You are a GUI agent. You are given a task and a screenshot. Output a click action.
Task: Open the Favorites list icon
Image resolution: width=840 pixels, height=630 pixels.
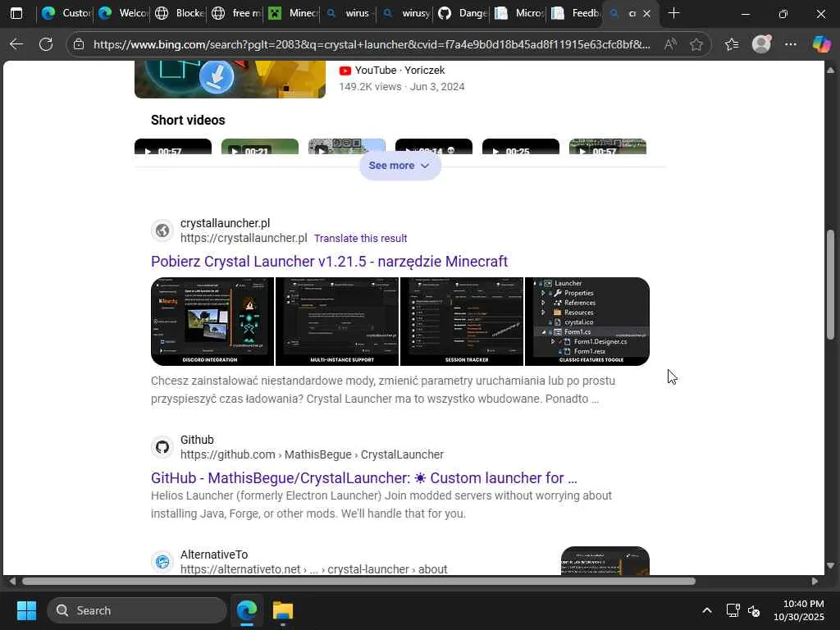(x=732, y=44)
